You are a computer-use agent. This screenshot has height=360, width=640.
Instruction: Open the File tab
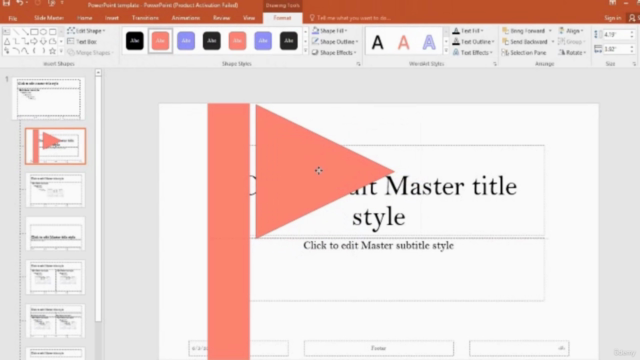click(13, 18)
